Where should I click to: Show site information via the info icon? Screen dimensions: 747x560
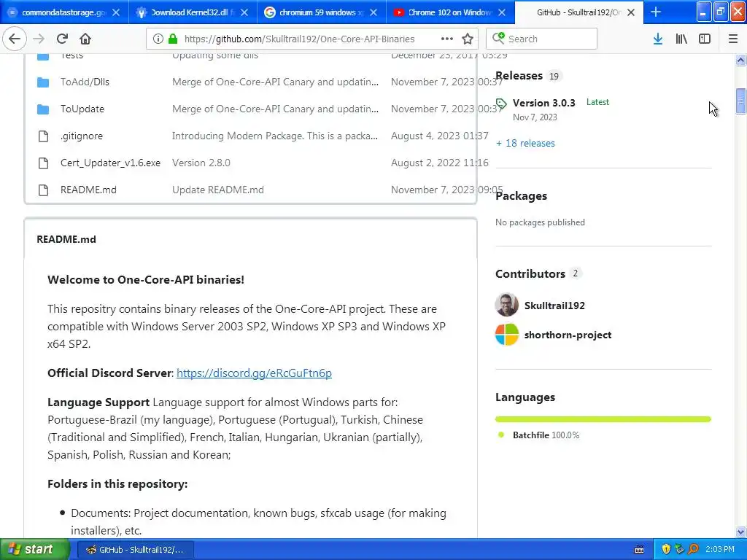tap(158, 39)
